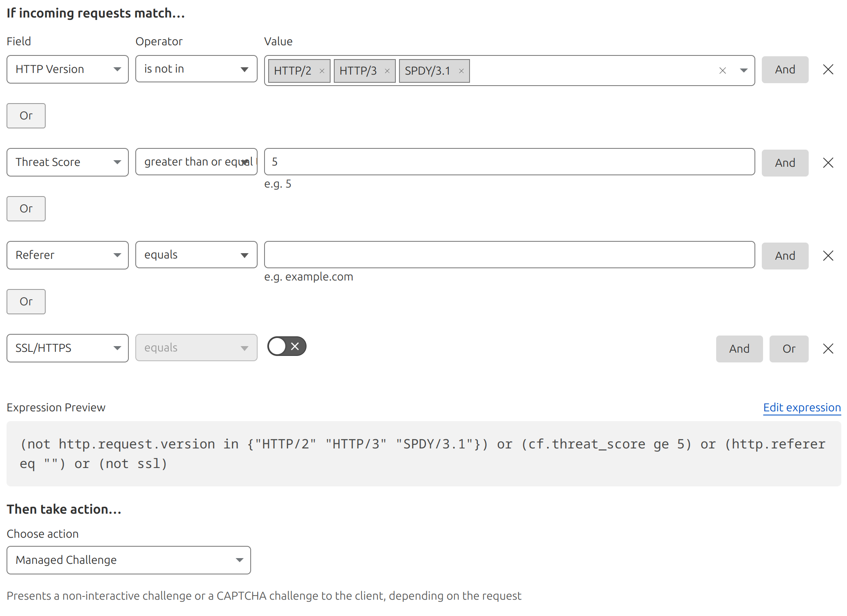Expand the Managed Challenge action dropdown
The image size is (847, 616).
coord(128,560)
